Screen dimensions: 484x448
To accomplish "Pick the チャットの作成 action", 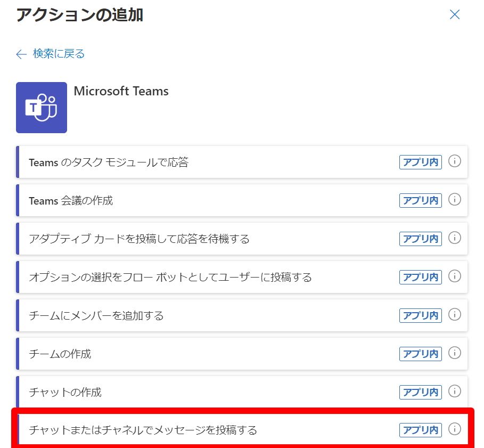I will click(65, 393).
